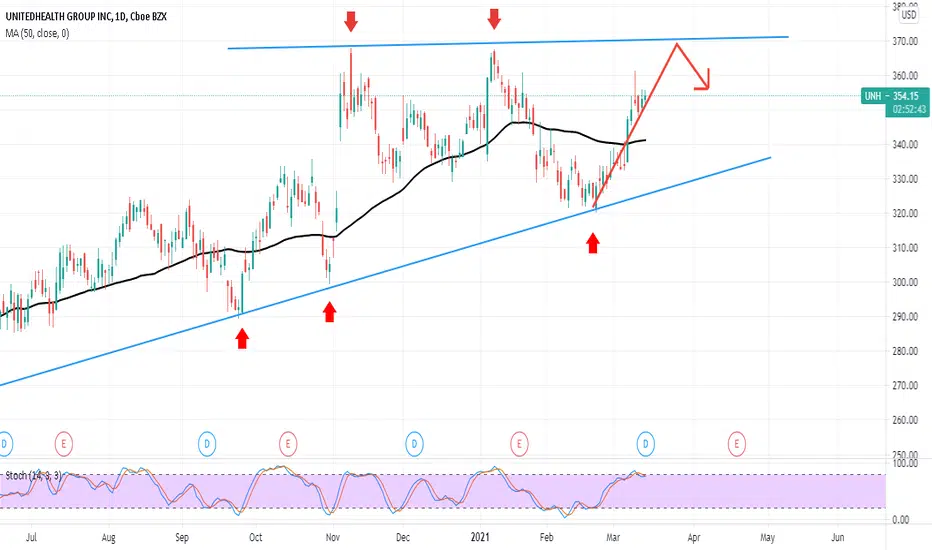
Task: Click the 330.00 price axis label
Action: pyautogui.click(x=905, y=179)
